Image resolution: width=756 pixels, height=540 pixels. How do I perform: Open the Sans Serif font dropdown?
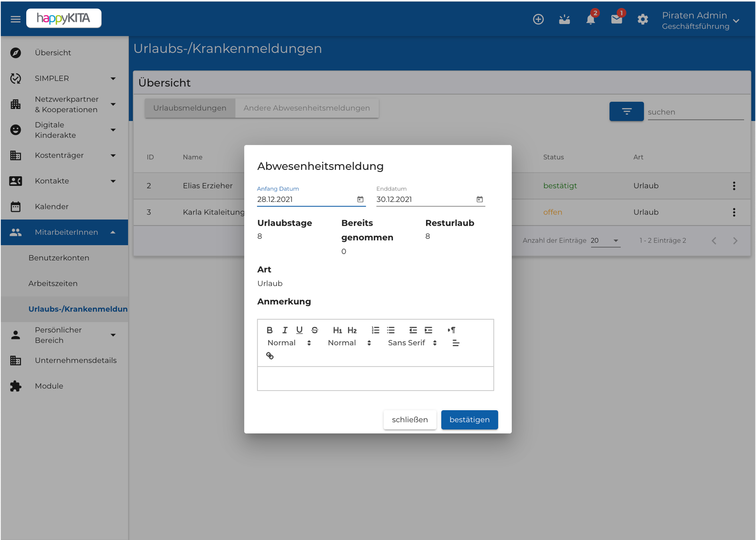point(412,343)
